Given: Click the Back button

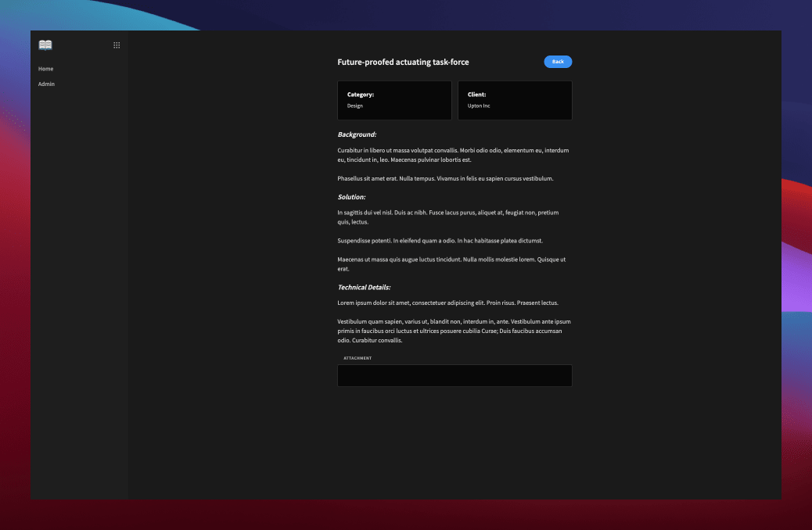Looking at the screenshot, I should tap(558, 62).
